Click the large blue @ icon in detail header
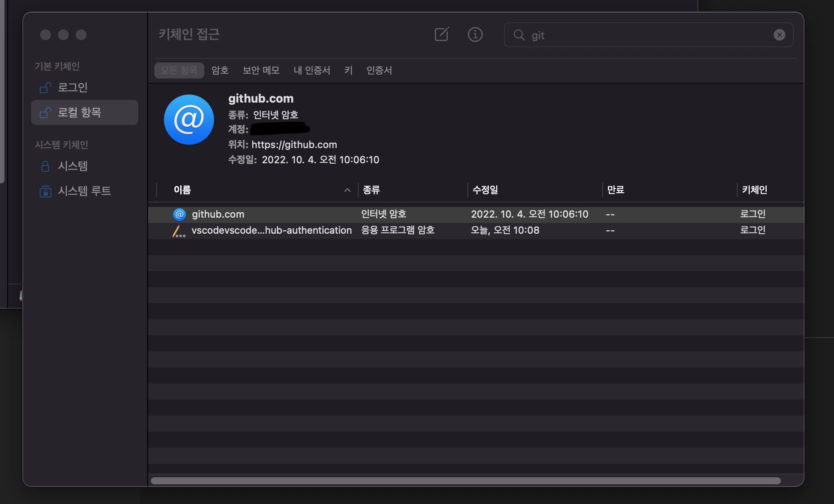The height and width of the screenshot is (504, 834). point(189,120)
